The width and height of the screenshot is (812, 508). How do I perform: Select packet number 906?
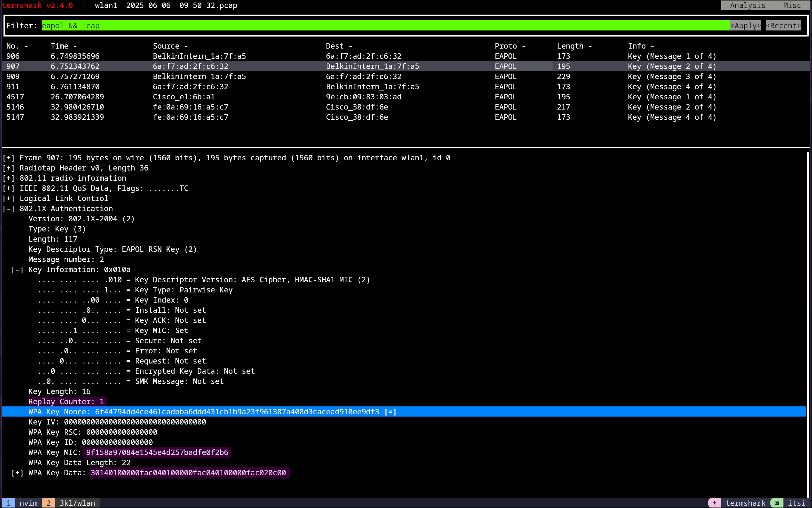(x=406, y=56)
